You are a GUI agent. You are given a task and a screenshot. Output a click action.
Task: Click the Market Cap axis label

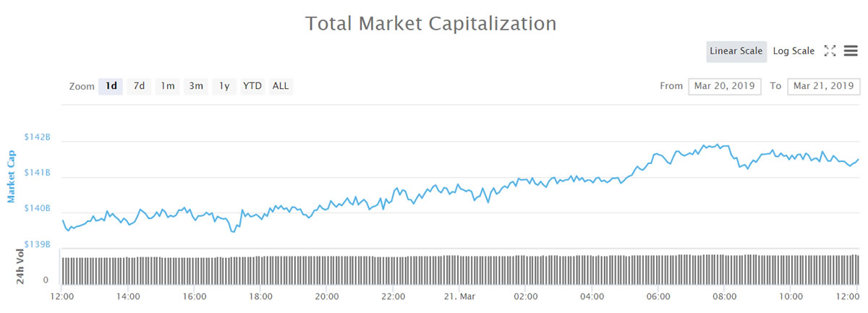point(12,176)
